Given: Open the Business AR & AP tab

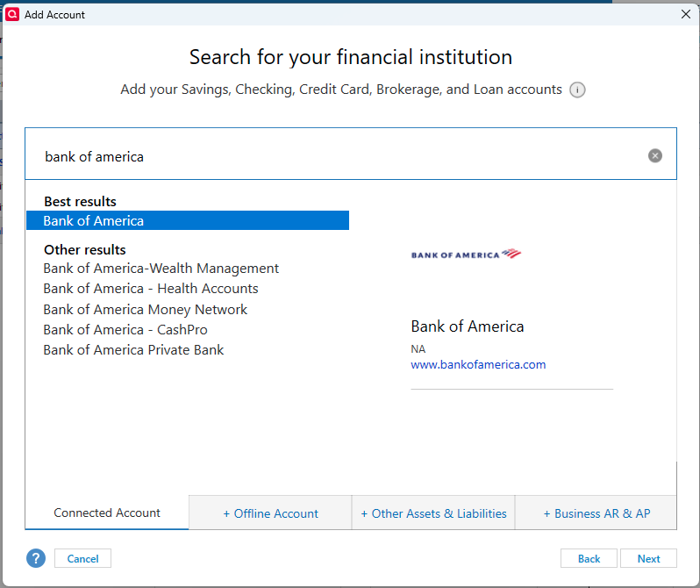Looking at the screenshot, I should click(596, 513).
